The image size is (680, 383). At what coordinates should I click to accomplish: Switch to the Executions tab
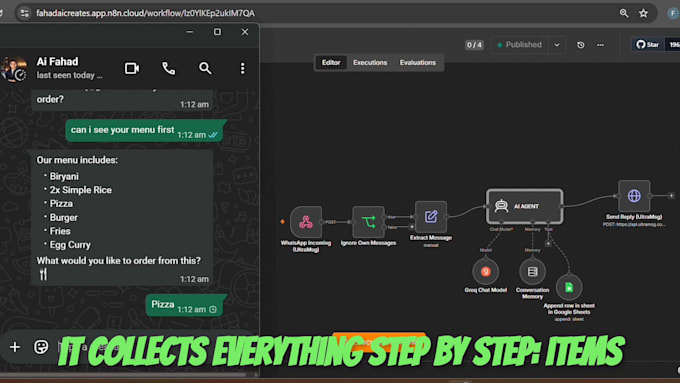[370, 62]
